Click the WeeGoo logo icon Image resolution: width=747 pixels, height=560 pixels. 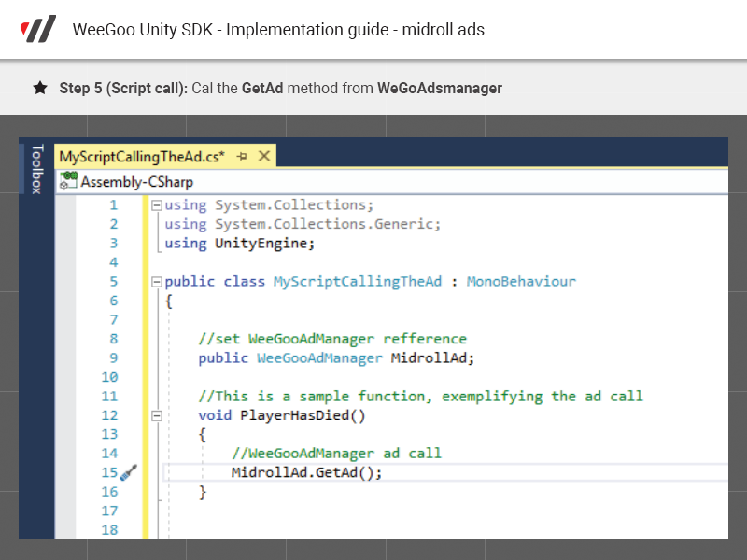[x=38, y=29]
